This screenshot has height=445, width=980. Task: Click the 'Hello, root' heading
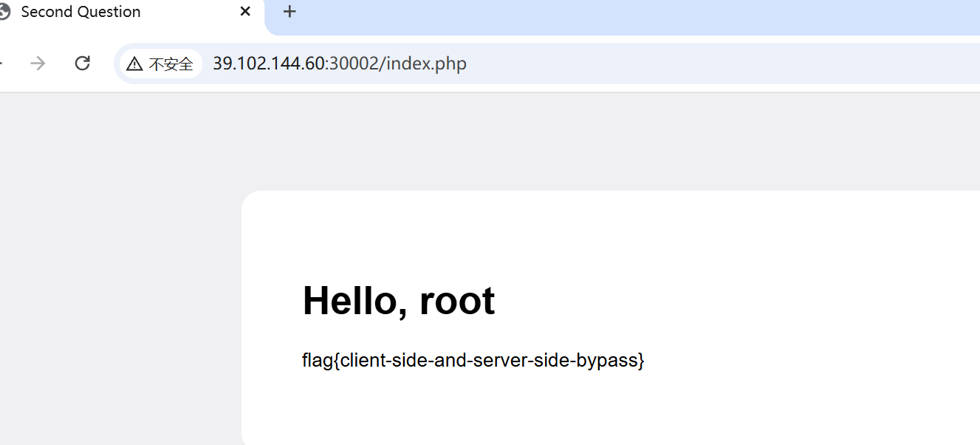pos(398,299)
